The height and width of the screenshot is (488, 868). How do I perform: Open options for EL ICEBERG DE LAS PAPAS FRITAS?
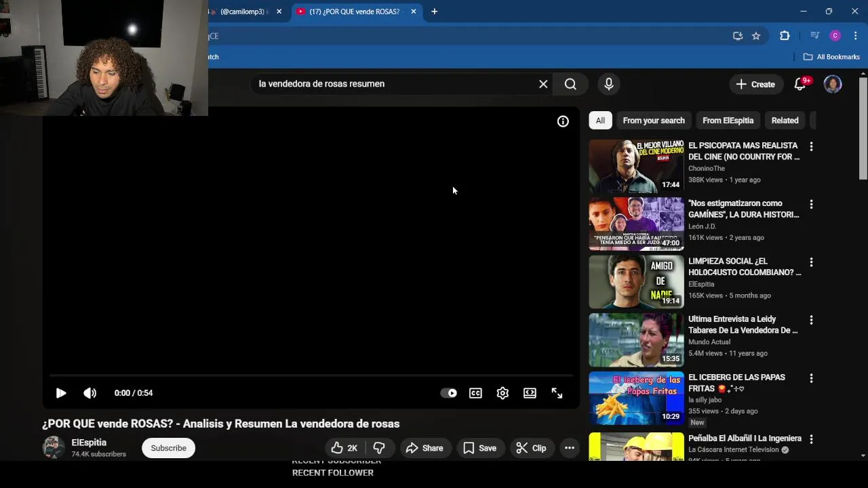click(811, 378)
